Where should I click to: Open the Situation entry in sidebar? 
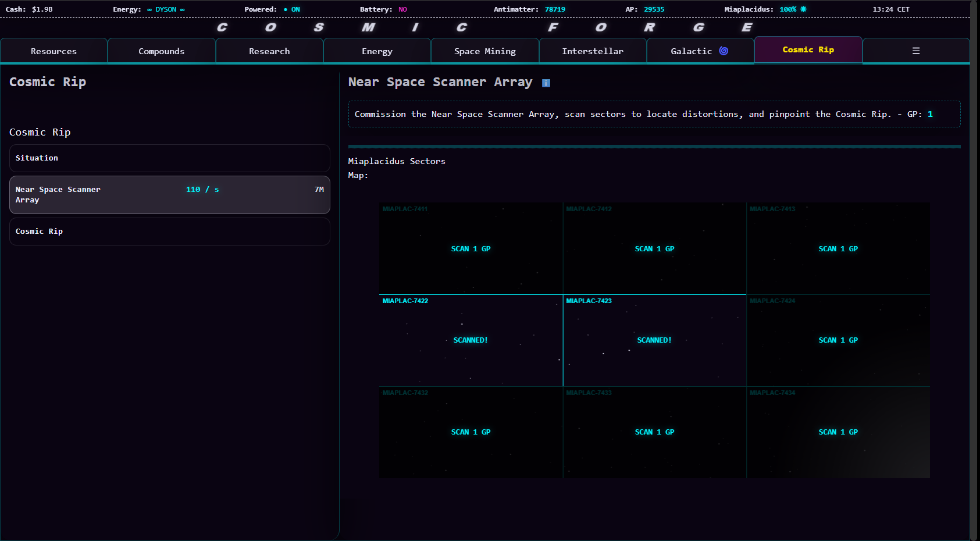point(169,158)
